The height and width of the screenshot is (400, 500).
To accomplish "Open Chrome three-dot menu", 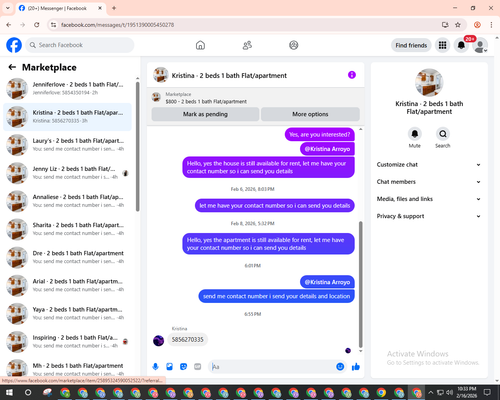I will pos(491,25).
